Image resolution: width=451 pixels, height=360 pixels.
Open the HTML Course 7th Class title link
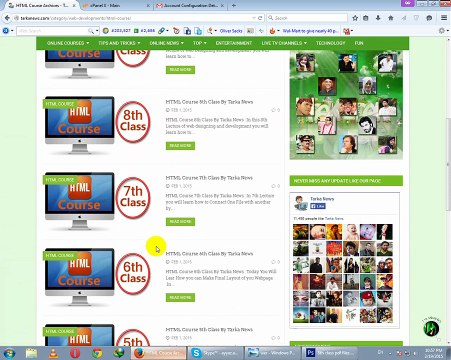coord(209,178)
